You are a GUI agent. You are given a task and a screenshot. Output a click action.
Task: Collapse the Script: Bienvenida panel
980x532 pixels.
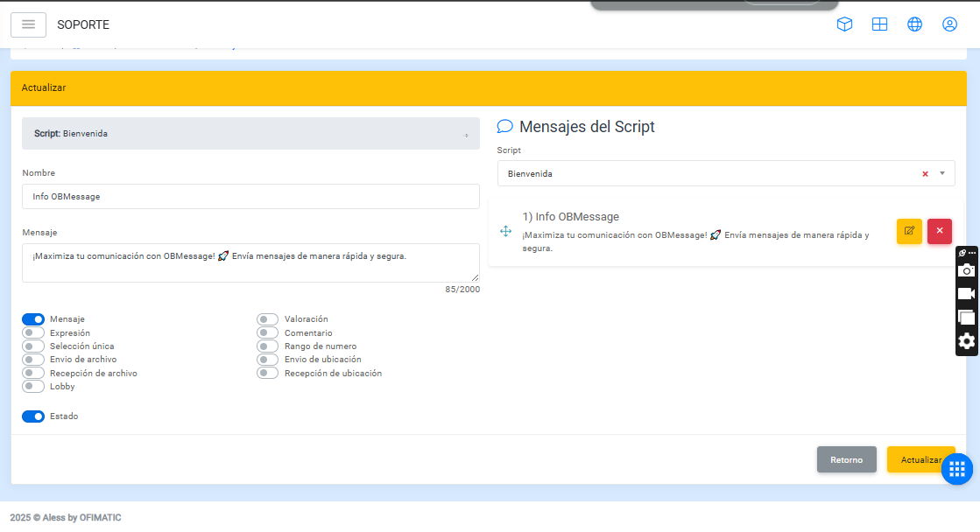(466, 135)
